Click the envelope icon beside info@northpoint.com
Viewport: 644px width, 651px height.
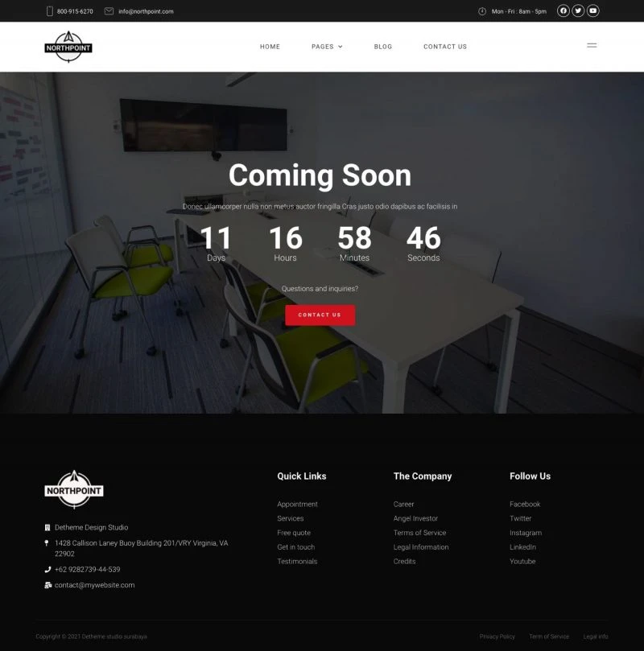(109, 11)
